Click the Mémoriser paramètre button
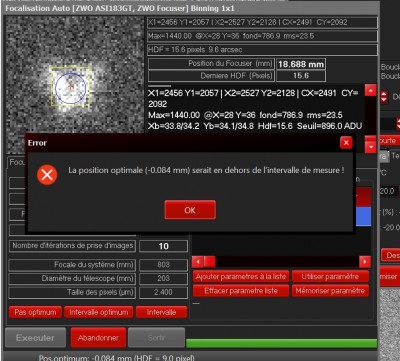 pos(330,291)
